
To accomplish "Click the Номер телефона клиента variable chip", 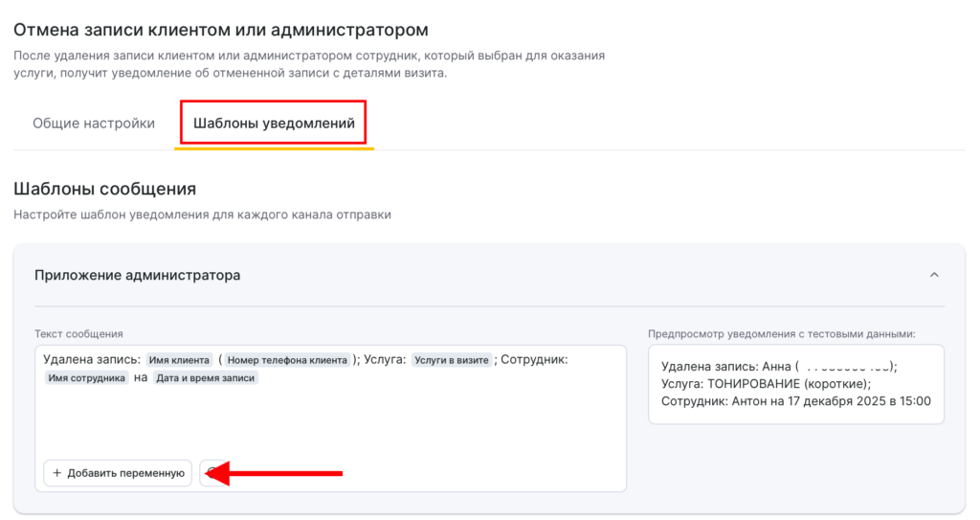I will point(288,360).
